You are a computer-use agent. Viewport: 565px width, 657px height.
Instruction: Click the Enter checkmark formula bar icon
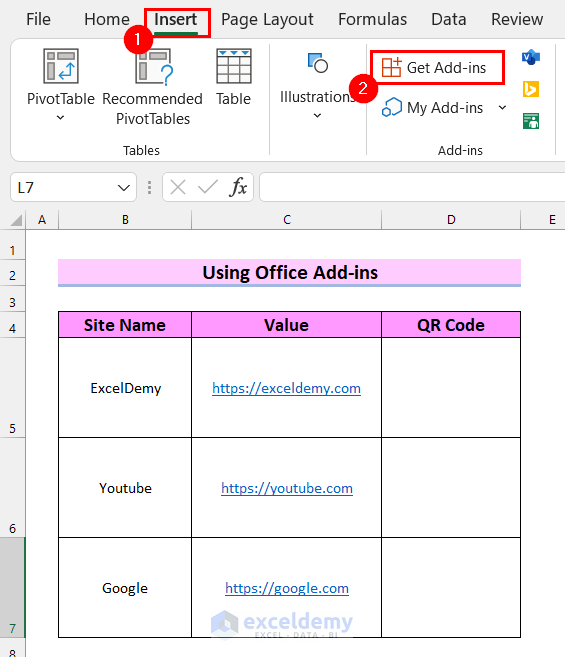tap(208, 187)
